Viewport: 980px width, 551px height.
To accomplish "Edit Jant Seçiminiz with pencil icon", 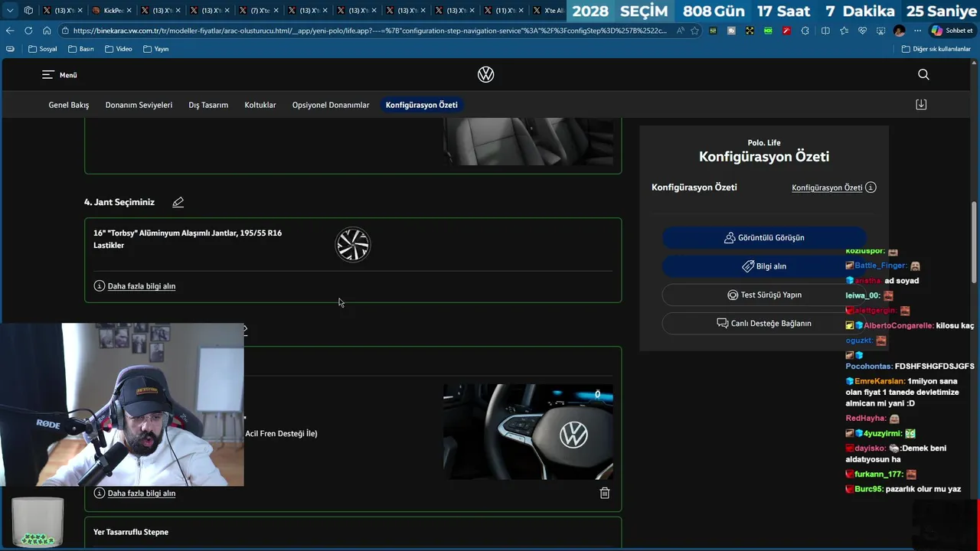I will (x=178, y=202).
